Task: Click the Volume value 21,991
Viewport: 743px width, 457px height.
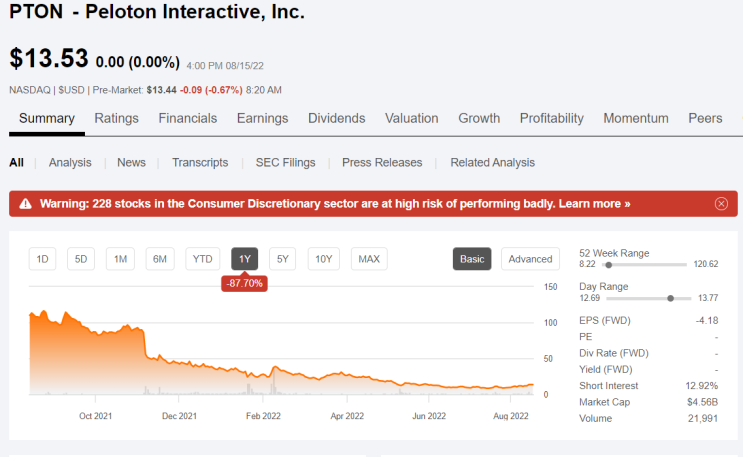Action: click(703, 419)
